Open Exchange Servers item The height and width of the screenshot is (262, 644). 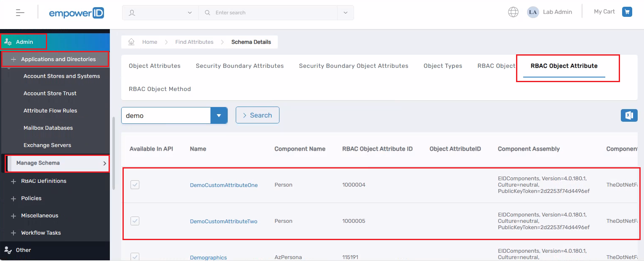(47, 145)
